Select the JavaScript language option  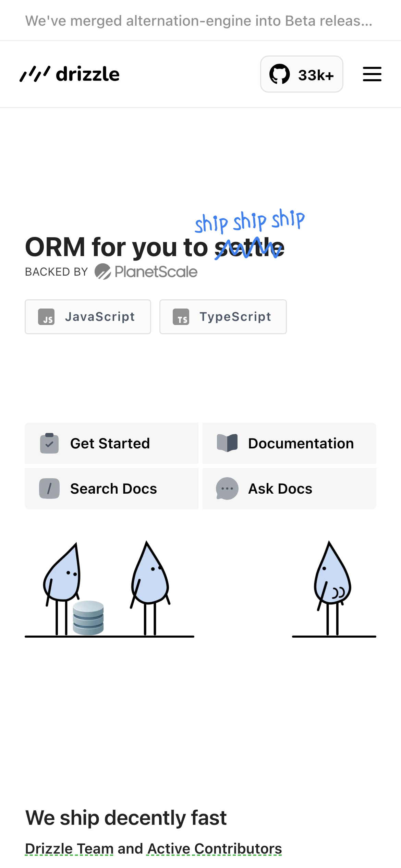(x=88, y=317)
